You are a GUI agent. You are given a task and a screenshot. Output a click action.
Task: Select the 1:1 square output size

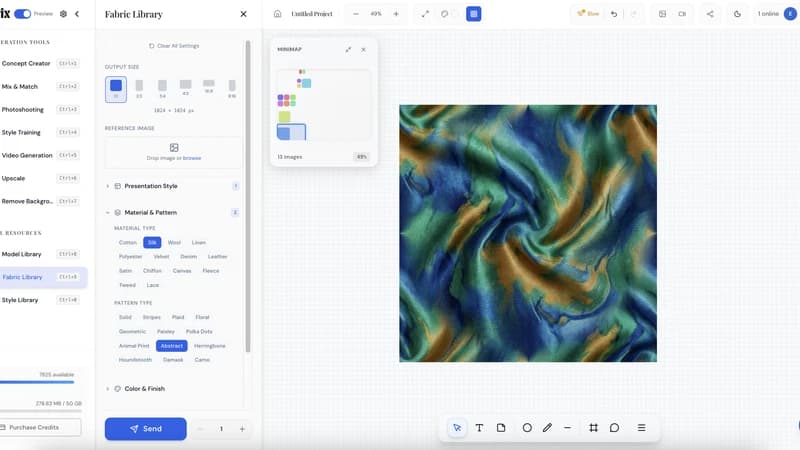[x=116, y=89]
